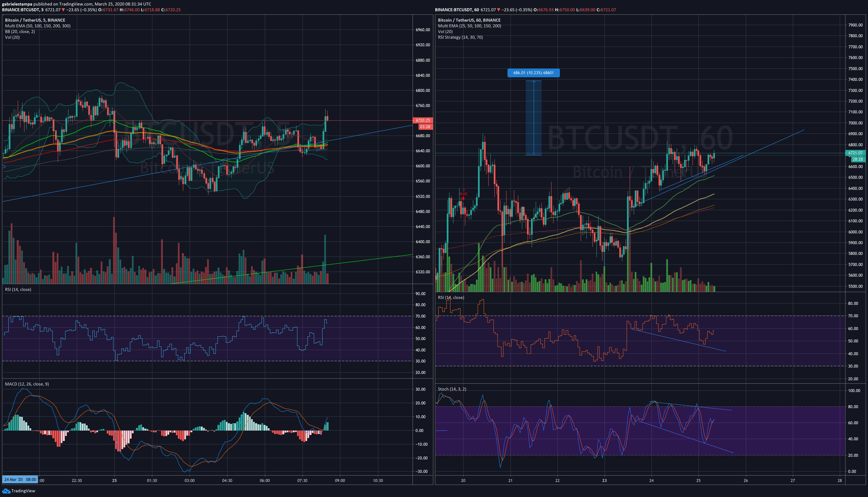
Task: Click the TradingView cloud logo icon
Action: tap(6, 491)
